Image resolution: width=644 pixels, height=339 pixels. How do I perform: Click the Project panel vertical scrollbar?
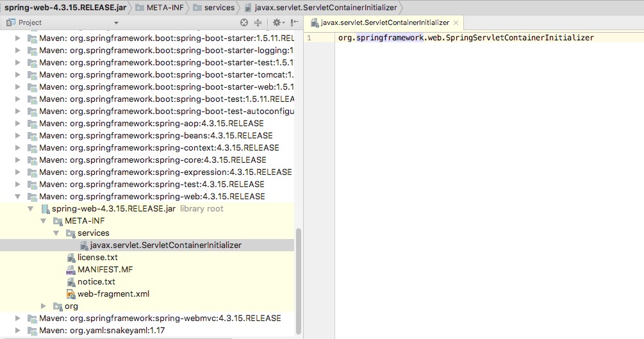point(299,281)
